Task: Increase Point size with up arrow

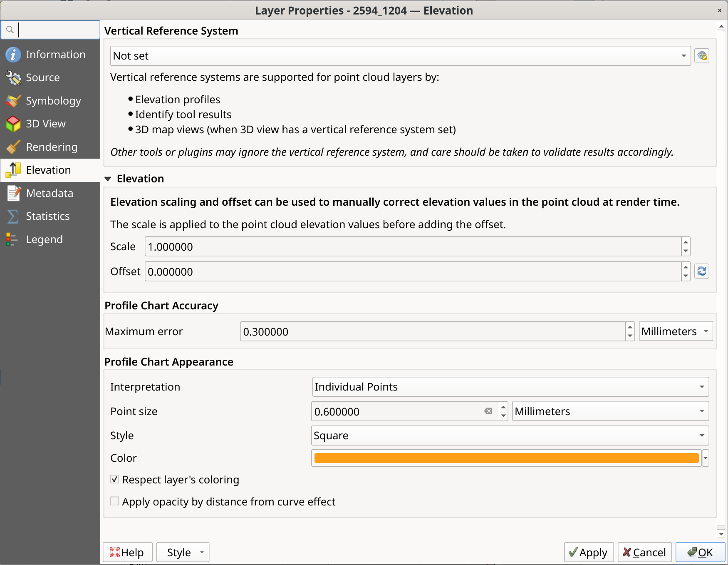Action: tap(503, 407)
